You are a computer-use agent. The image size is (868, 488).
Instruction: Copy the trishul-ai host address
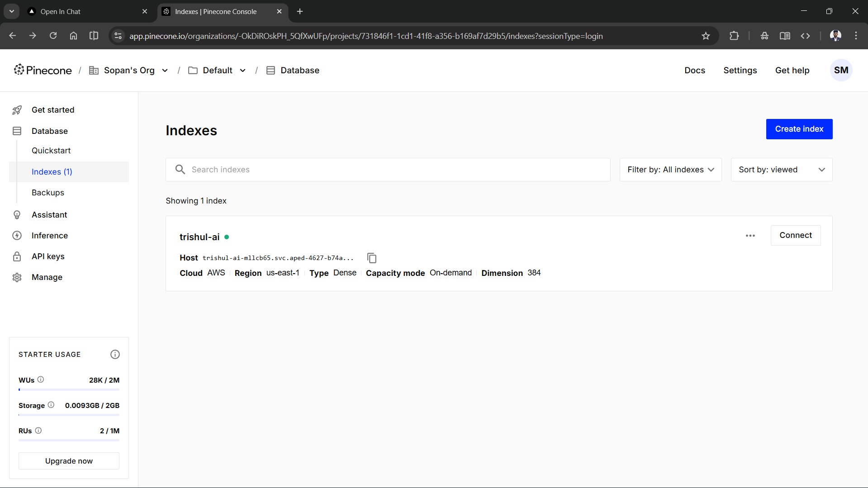(372, 258)
